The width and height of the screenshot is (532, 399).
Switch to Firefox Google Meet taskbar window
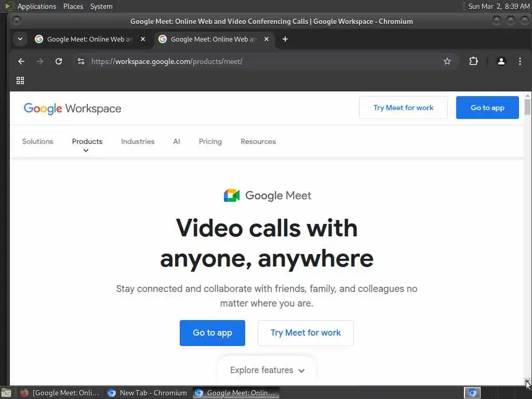coord(60,393)
